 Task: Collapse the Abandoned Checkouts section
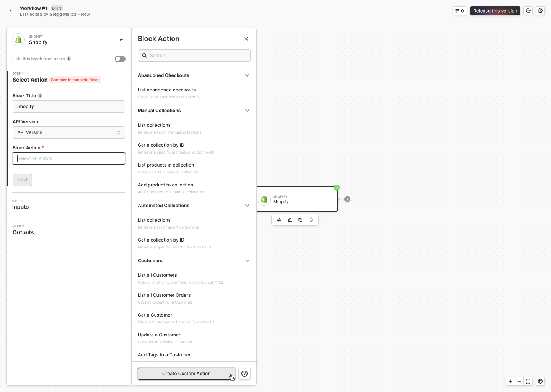tap(247, 75)
